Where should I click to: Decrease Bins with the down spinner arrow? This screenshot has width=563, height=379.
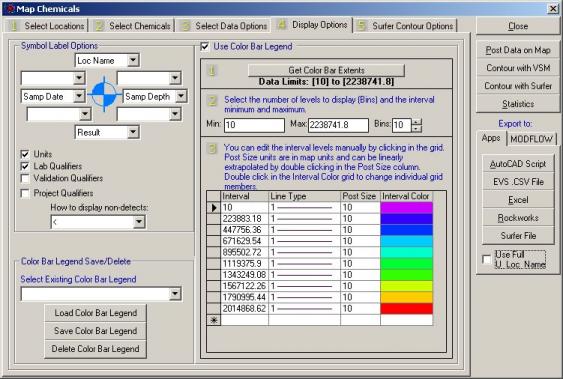pos(416,128)
